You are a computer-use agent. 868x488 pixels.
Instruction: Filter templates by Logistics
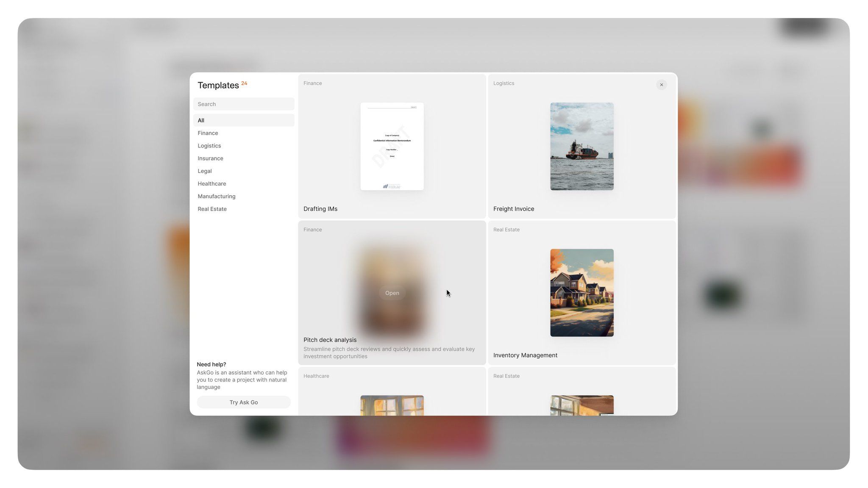pos(209,146)
